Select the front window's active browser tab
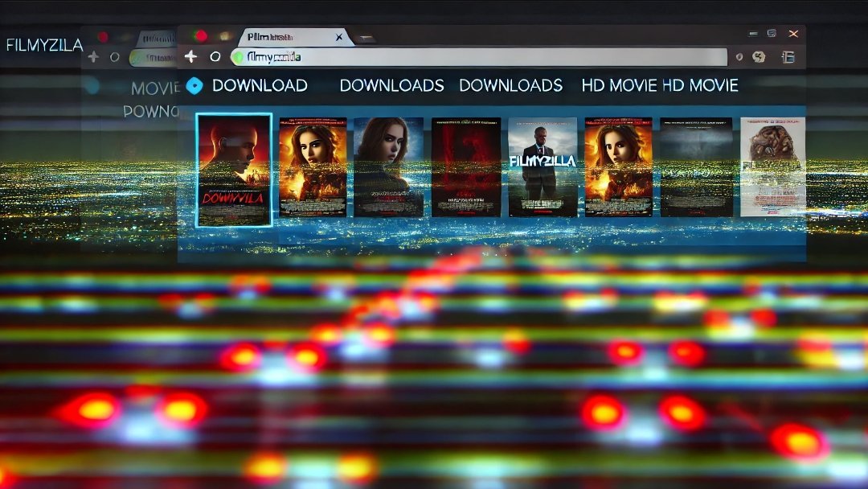868x489 pixels. [294, 37]
